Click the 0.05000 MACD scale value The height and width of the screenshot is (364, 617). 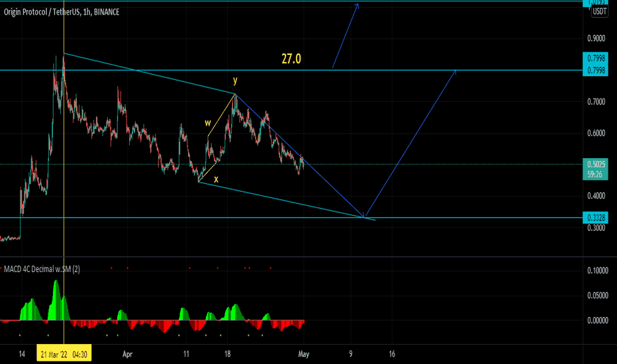(x=598, y=296)
